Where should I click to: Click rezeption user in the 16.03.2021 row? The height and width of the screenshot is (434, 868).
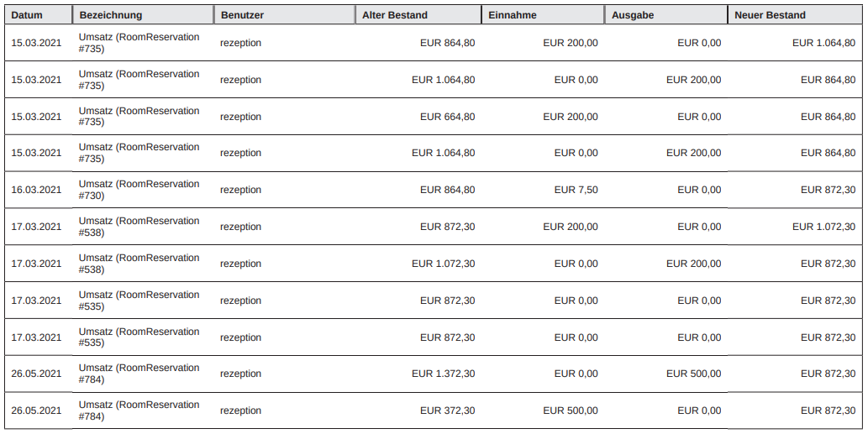tap(240, 190)
